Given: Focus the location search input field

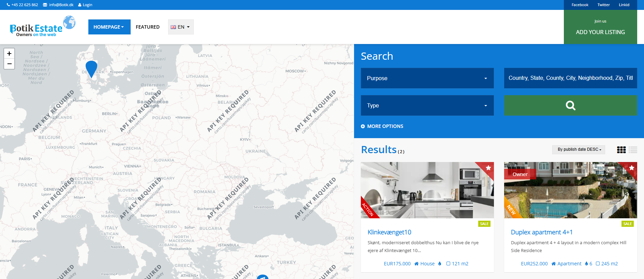Looking at the screenshot, I should coord(571,78).
